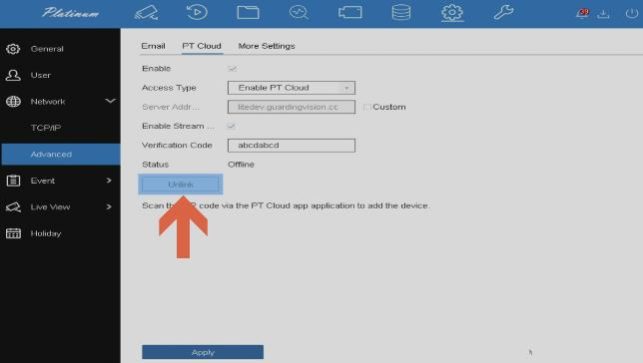The image size is (643, 363).
Task: Open the Playback icon in top bar
Action: pyautogui.click(x=197, y=12)
